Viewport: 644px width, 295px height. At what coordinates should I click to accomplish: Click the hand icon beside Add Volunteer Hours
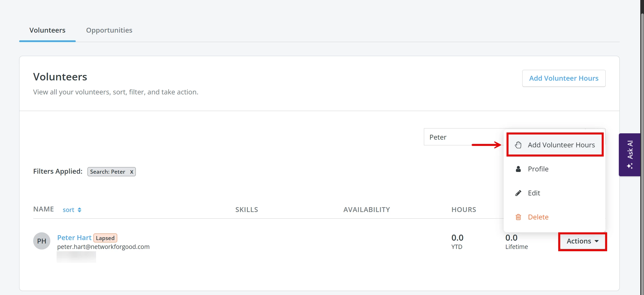point(518,144)
